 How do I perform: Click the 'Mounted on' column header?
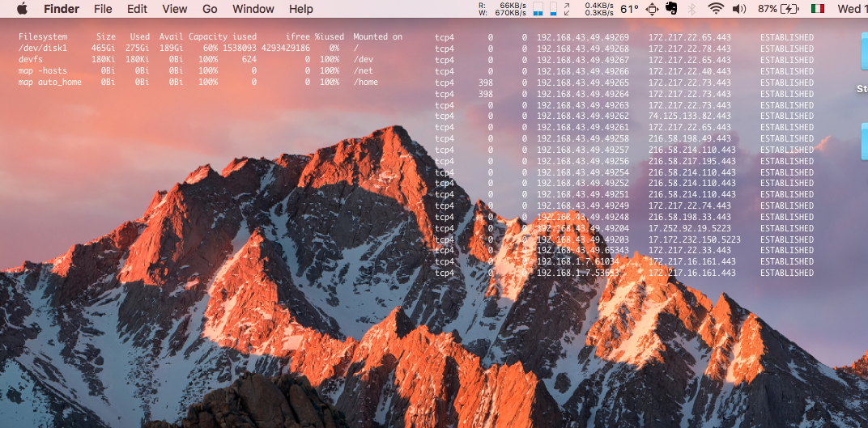click(377, 37)
